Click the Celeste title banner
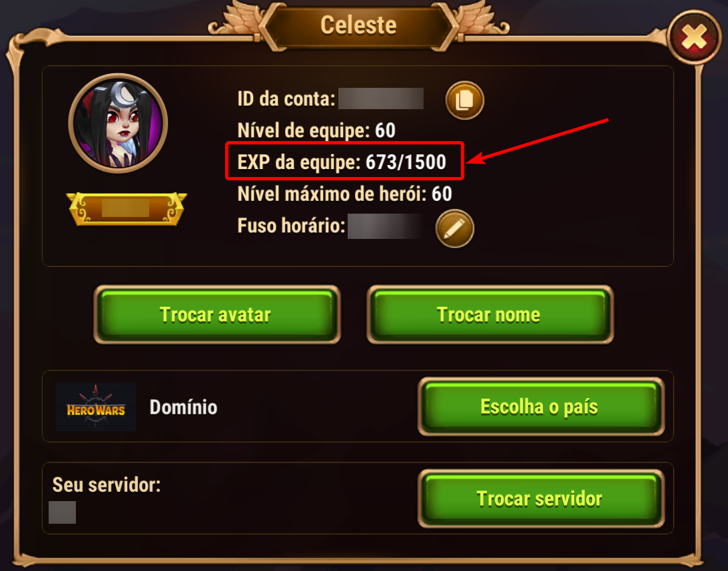Screen dimensions: 728x571 358,25
